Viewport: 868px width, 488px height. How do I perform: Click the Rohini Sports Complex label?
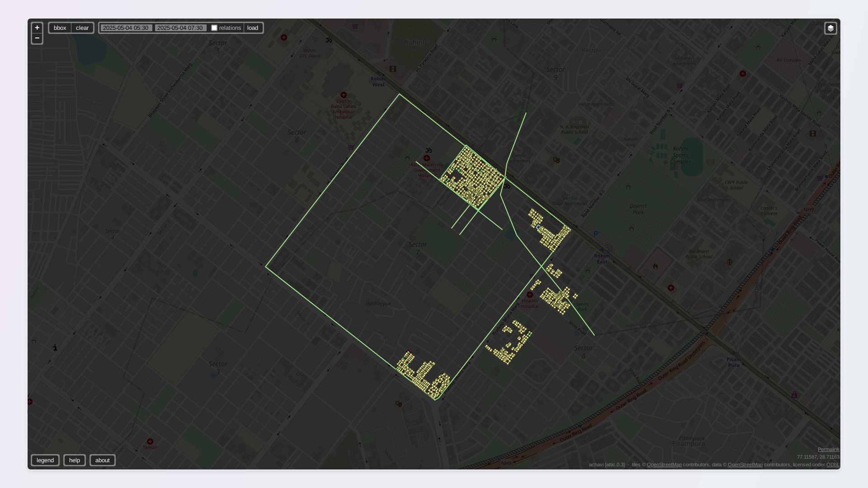coord(680,155)
